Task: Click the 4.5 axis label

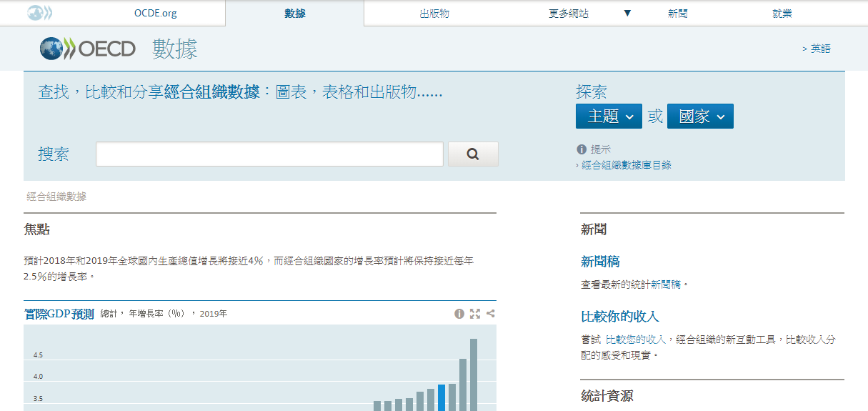Action: [38, 355]
